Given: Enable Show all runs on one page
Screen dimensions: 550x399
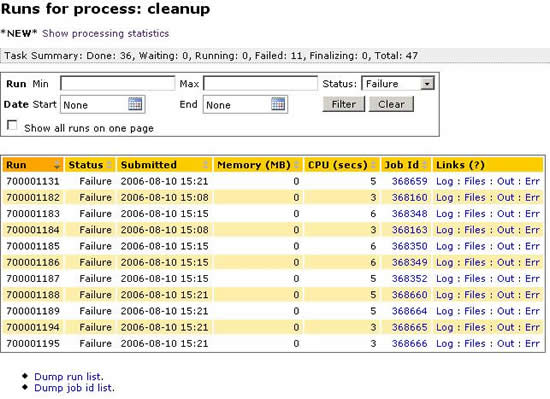Looking at the screenshot, I should [x=12, y=125].
